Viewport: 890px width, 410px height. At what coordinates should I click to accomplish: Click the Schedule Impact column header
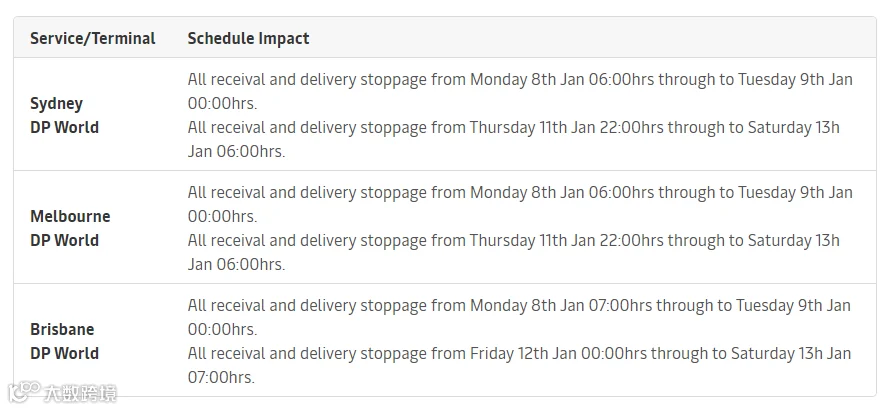(x=249, y=39)
